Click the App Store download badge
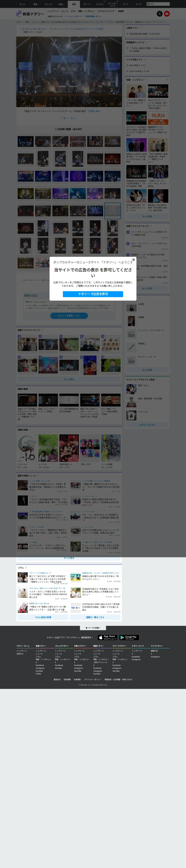 pyautogui.click(x=107, y=638)
